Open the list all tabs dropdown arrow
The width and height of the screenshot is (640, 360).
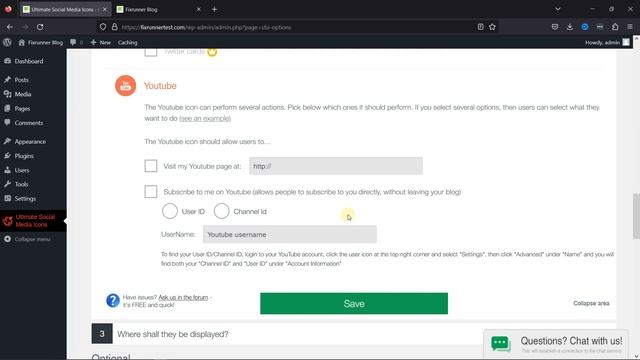[x=558, y=9]
